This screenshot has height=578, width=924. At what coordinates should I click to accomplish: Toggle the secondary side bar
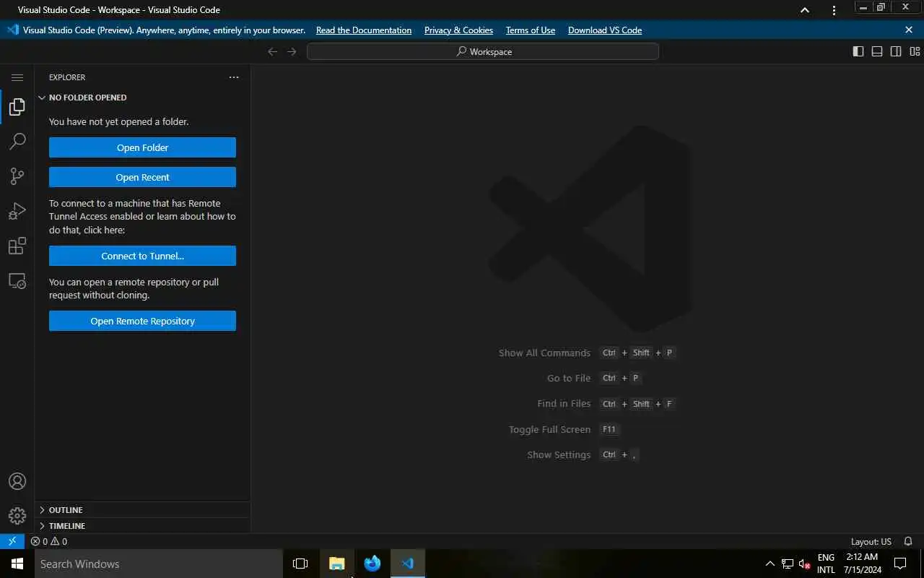896,51
